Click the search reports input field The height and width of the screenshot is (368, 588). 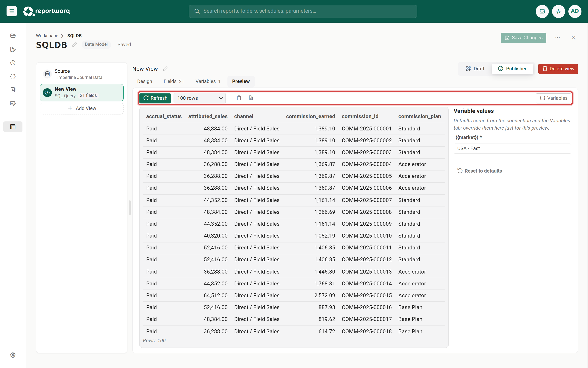click(x=303, y=11)
